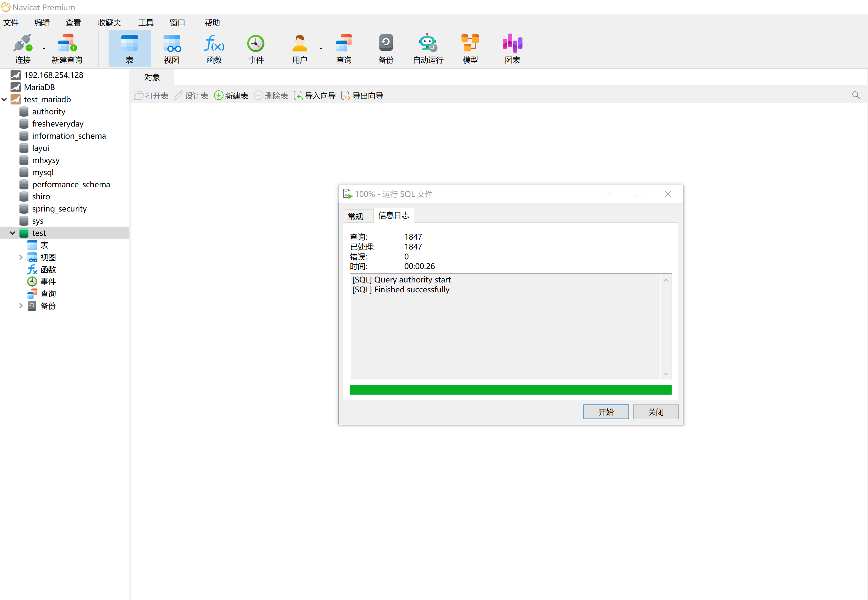Select the View (视图) toolbar icon

click(x=172, y=43)
